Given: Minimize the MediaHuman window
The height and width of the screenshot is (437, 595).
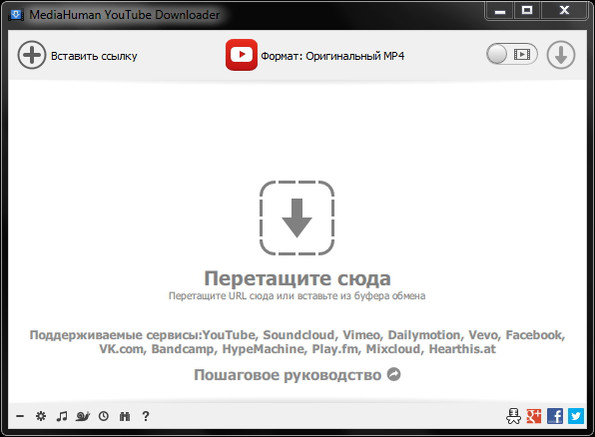Looking at the screenshot, I should (x=500, y=11).
